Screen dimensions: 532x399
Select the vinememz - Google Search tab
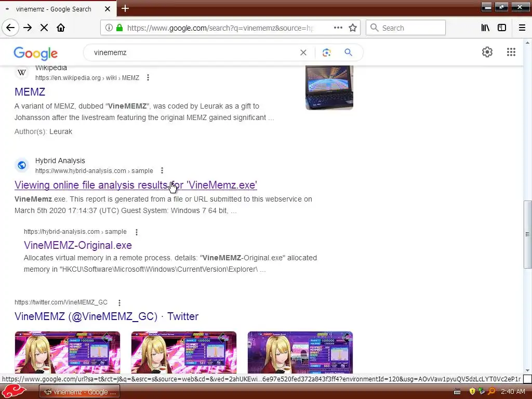pyautogui.click(x=58, y=9)
